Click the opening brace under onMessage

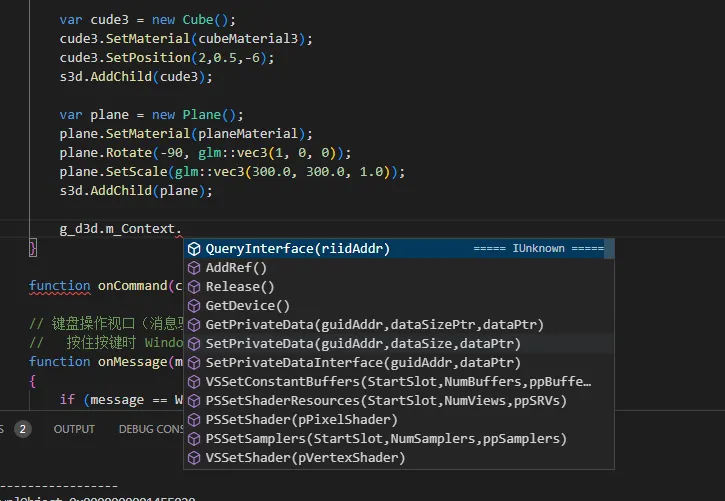click(x=32, y=381)
